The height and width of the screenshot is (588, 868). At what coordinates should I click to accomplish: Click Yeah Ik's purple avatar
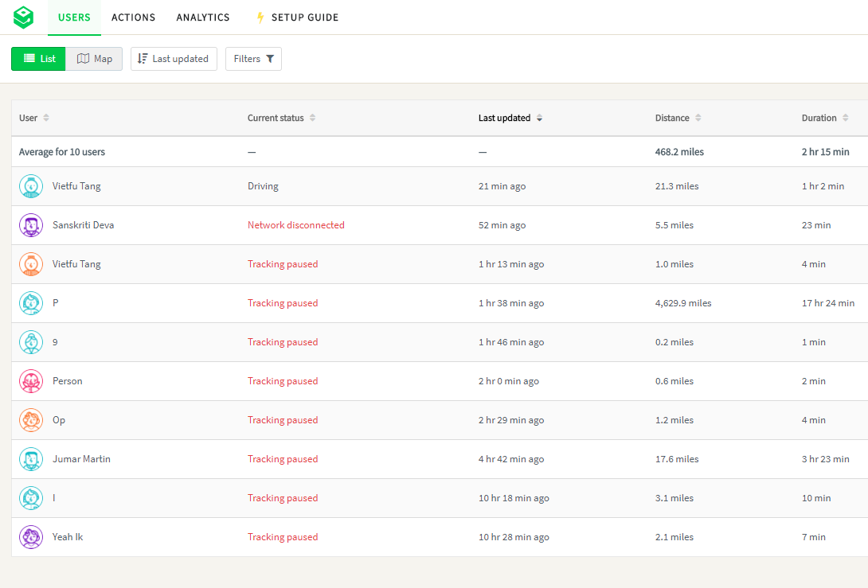coord(31,537)
